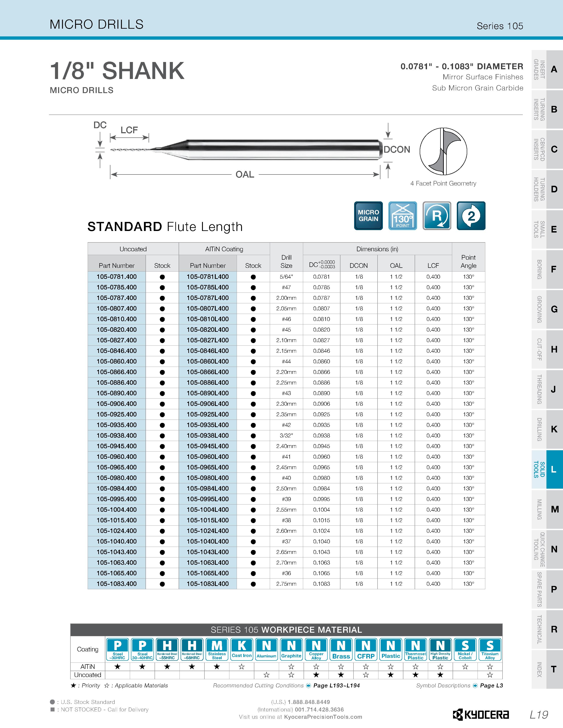Click page number L19
Viewport: 563px width, 728px height.
pyautogui.click(x=539, y=715)
